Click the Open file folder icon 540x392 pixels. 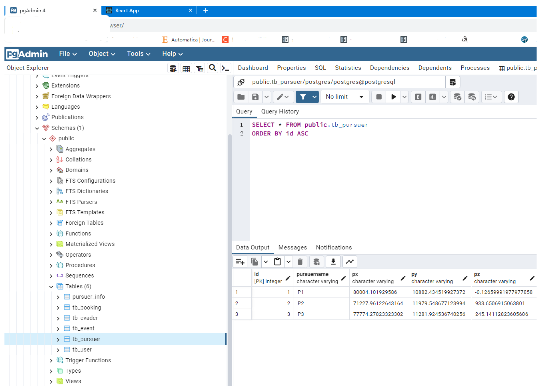tap(241, 97)
